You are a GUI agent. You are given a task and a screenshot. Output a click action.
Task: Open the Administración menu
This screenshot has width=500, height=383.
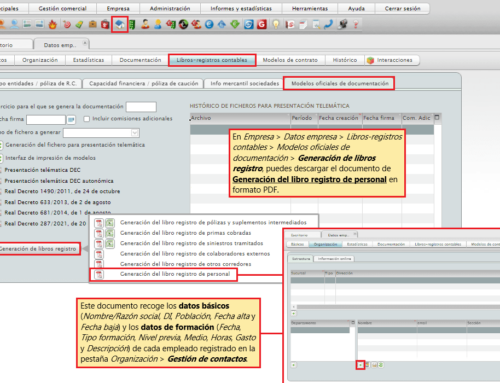pos(170,8)
